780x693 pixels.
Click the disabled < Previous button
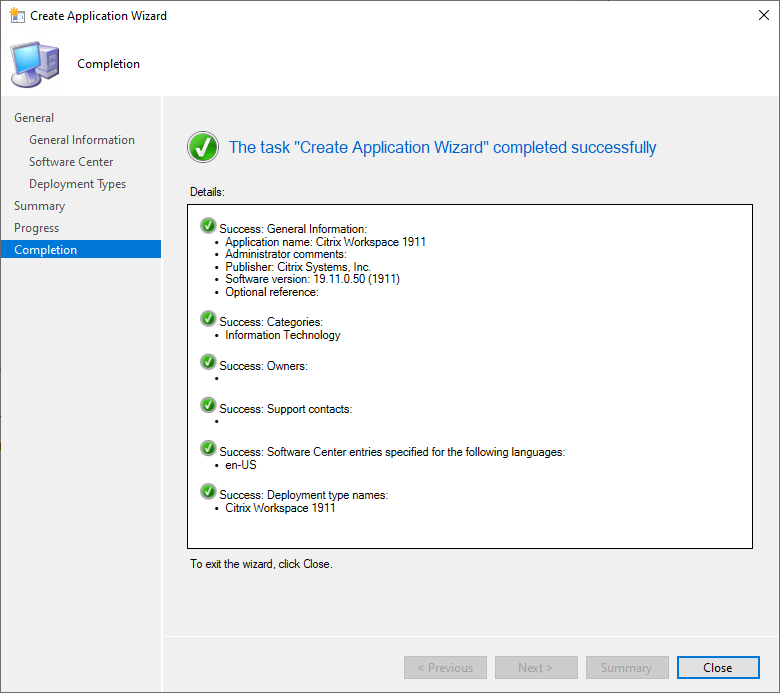(445, 667)
